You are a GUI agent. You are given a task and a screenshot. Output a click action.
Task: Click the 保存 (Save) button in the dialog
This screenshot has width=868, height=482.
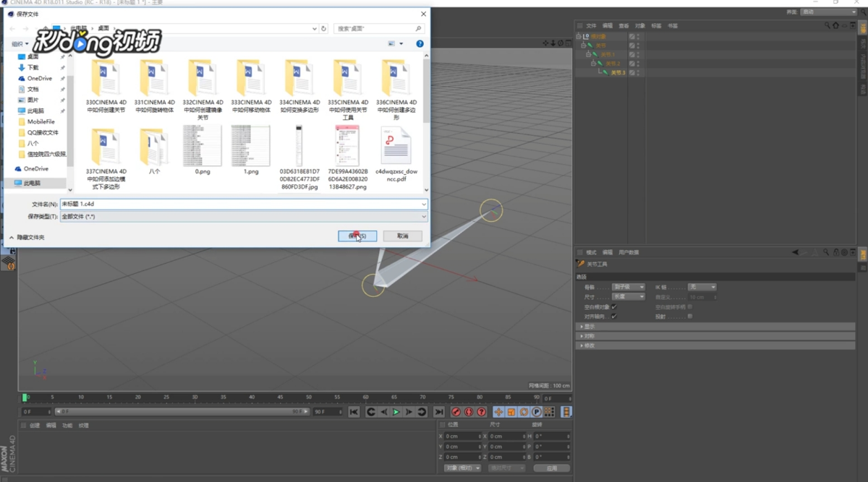pyautogui.click(x=357, y=236)
